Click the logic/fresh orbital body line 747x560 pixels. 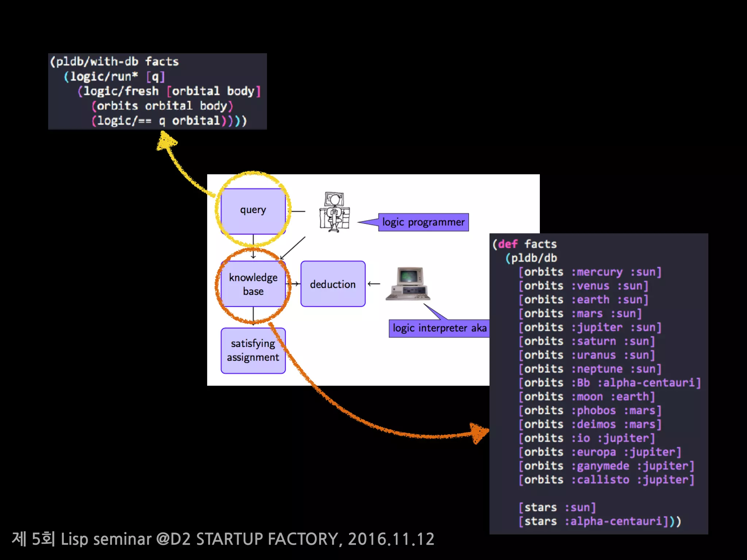169,91
